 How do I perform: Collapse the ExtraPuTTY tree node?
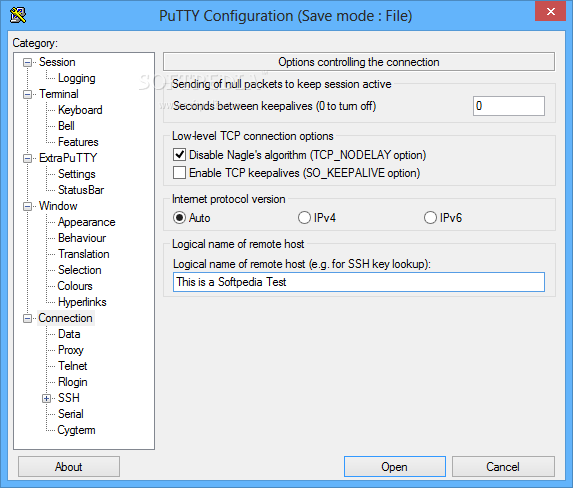point(27,159)
